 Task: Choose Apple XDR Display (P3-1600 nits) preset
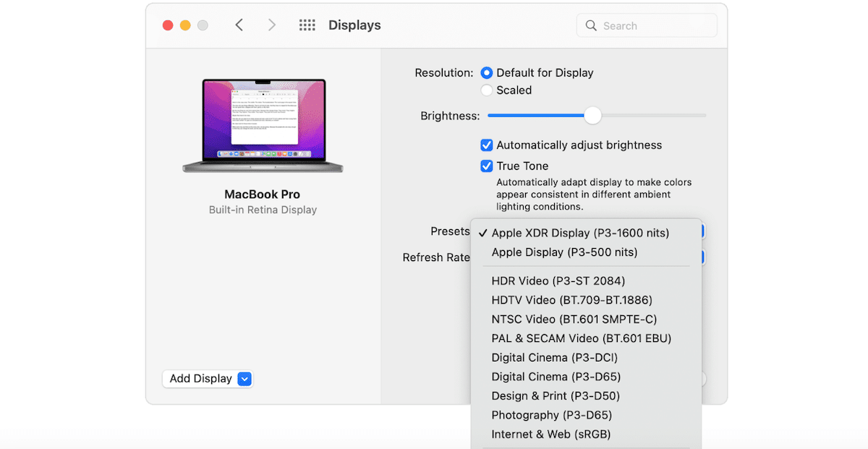coord(586,233)
